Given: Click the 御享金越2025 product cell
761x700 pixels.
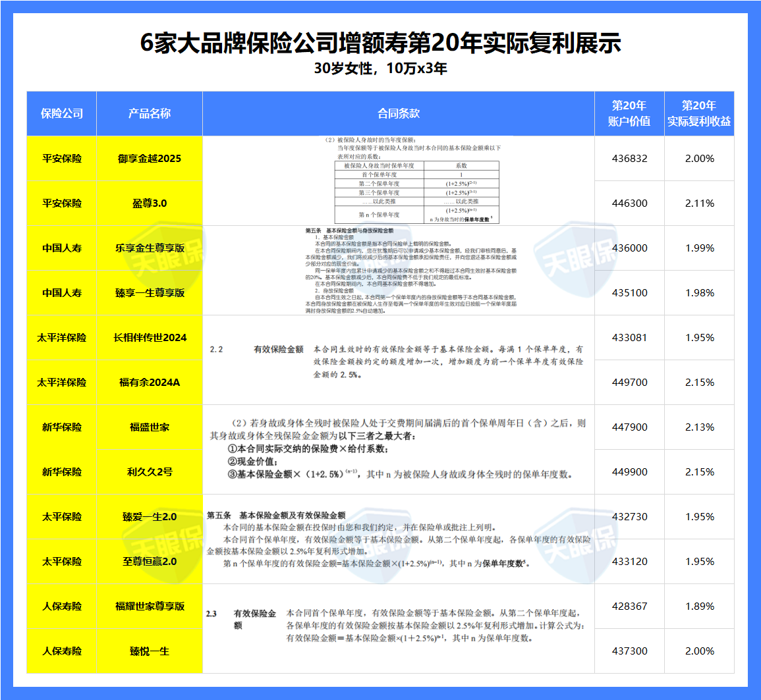Looking at the screenshot, I should pyautogui.click(x=149, y=158).
